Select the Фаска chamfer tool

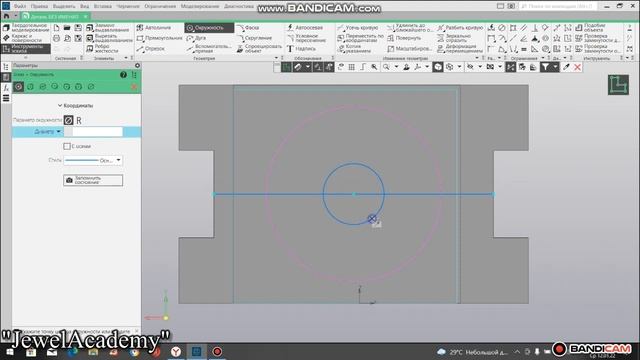[x=248, y=28]
